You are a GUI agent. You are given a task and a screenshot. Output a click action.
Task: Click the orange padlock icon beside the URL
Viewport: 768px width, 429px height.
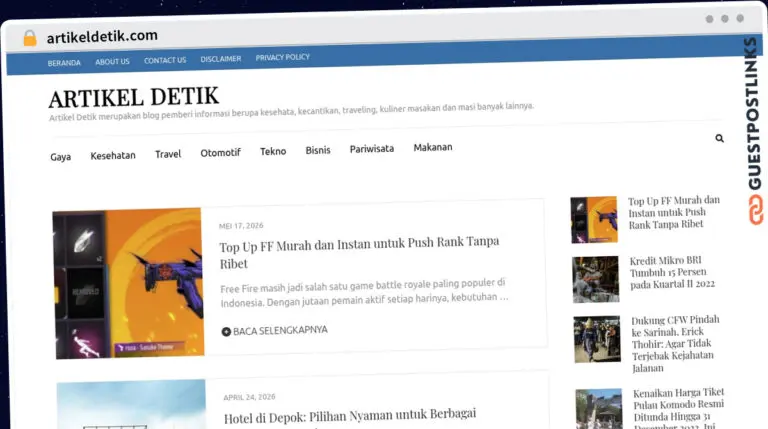click(x=30, y=38)
